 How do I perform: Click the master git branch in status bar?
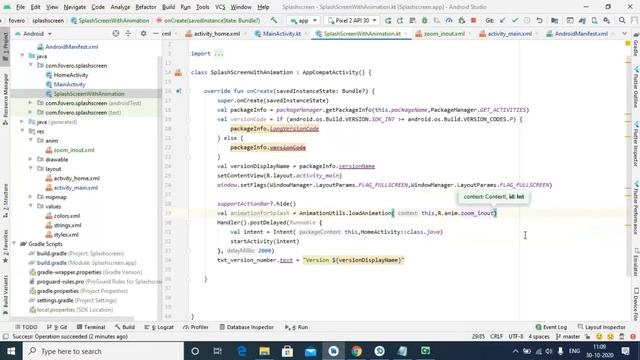pos(568,337)
